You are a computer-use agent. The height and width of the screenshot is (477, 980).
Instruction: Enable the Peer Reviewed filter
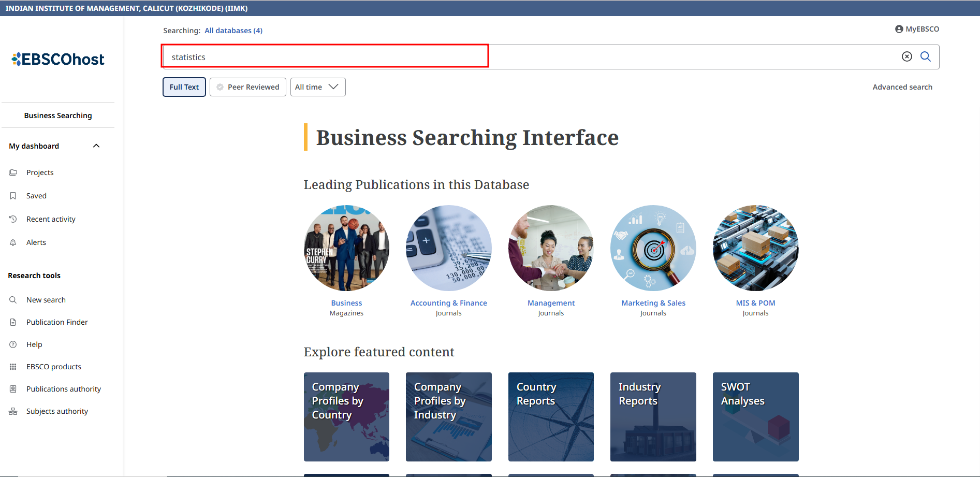coord(248,87)
